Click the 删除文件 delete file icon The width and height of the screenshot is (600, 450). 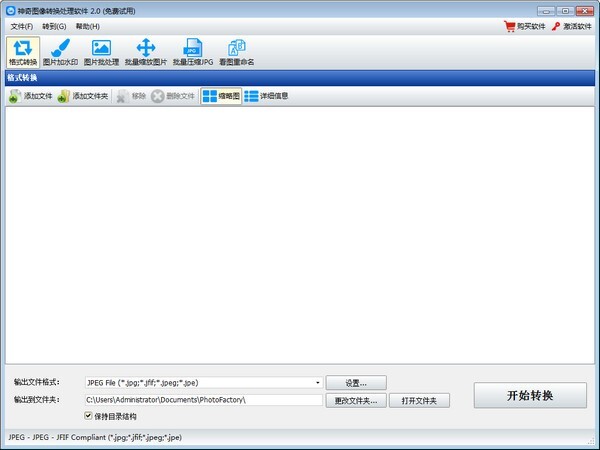pyautogui.click(x=157, y=96)
